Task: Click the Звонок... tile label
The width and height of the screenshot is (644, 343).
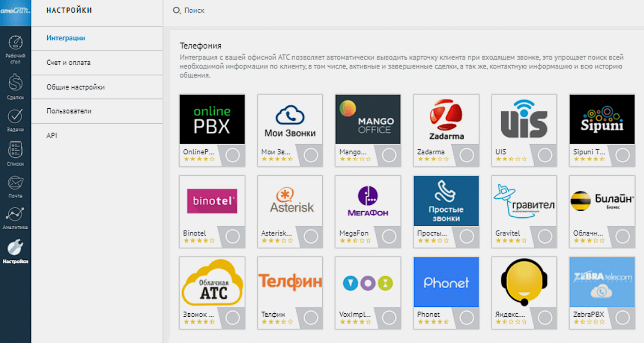Action: pyautogui.click(x=198, y=314)
